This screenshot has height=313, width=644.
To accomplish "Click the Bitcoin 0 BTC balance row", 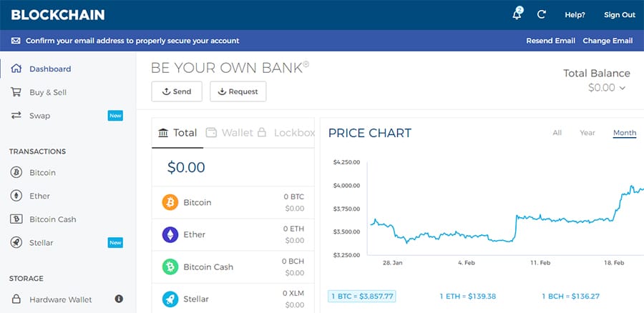I will coord(233,202).
